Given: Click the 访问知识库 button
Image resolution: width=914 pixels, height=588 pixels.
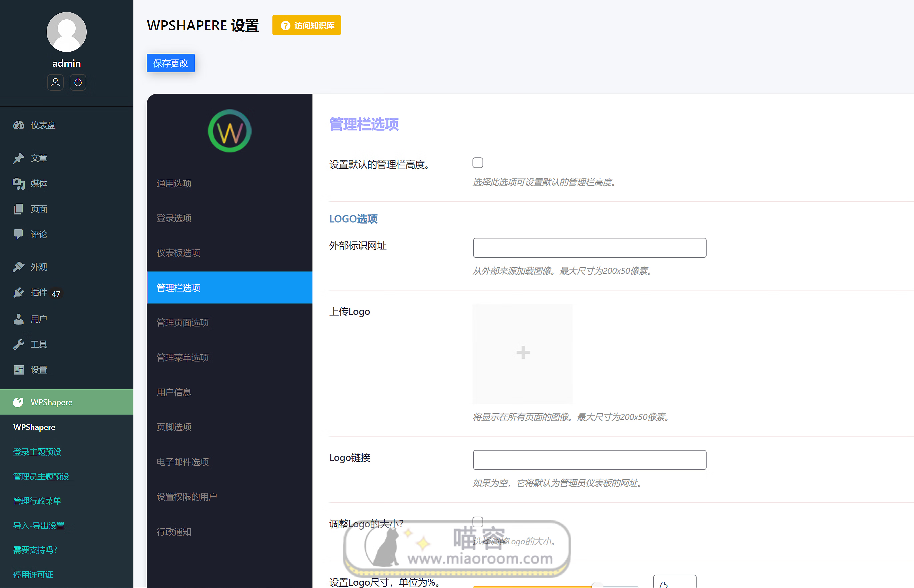Looking at the screenshot, I should pos(306,25).
